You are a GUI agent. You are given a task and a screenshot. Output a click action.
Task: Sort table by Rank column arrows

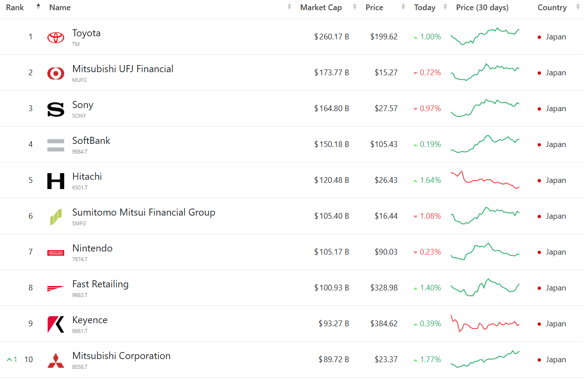39,7
